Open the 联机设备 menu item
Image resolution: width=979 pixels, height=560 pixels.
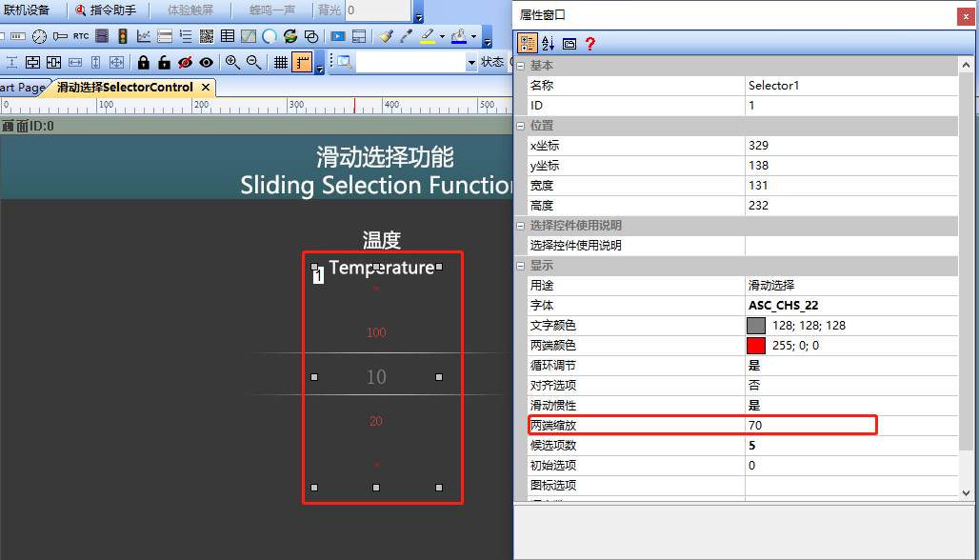(27, 10)
